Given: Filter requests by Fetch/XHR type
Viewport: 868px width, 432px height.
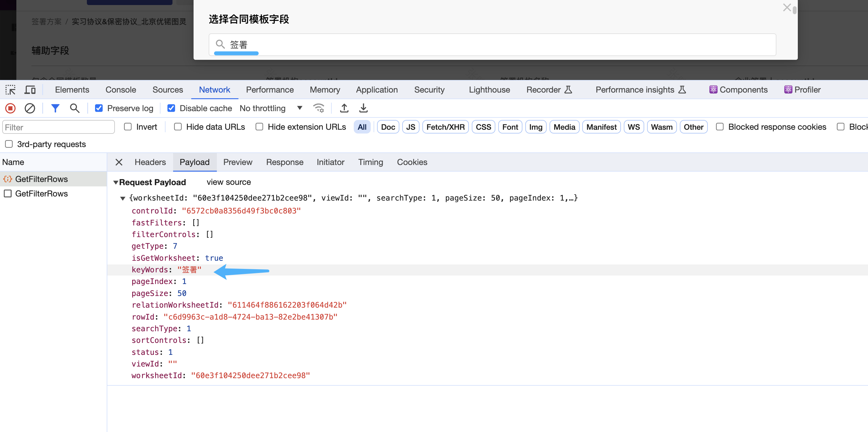Looking at the screenshot, I should (445, 127).
